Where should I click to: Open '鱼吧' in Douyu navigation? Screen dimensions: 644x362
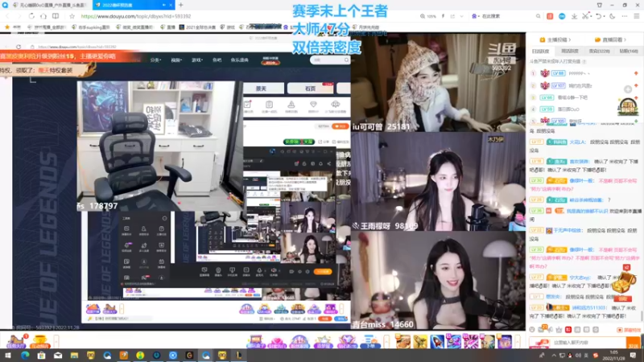[217, 60]
